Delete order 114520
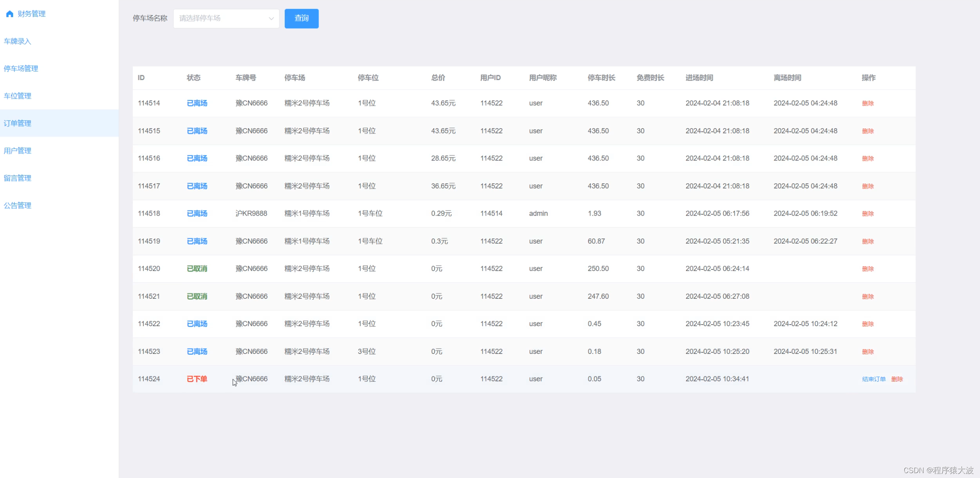 pyautogui.click(x=868, y=269)
